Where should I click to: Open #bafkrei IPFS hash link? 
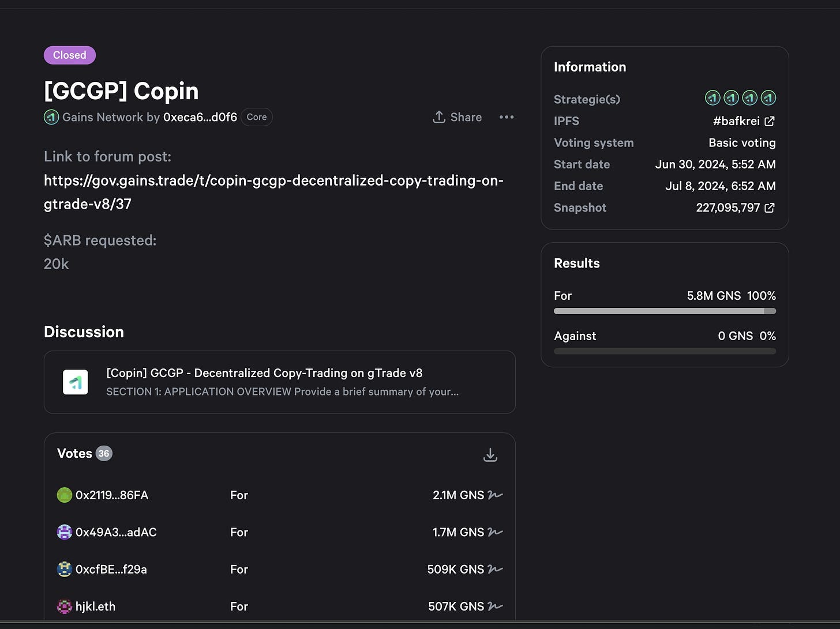point(736,121)
